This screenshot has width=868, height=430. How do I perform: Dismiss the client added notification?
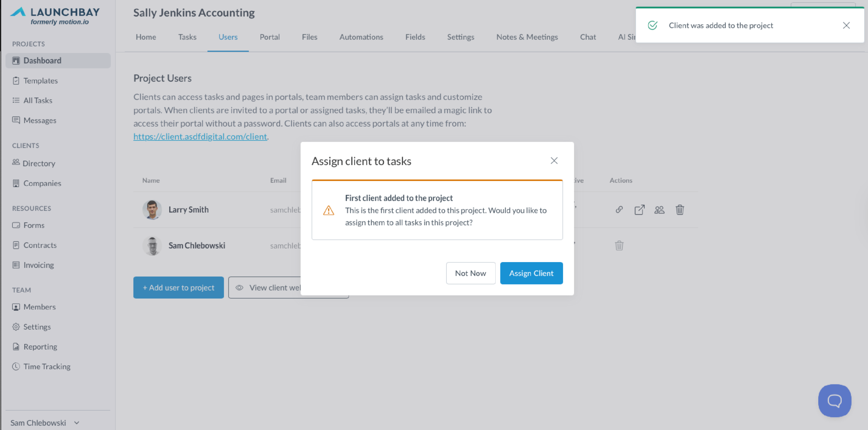846,25
